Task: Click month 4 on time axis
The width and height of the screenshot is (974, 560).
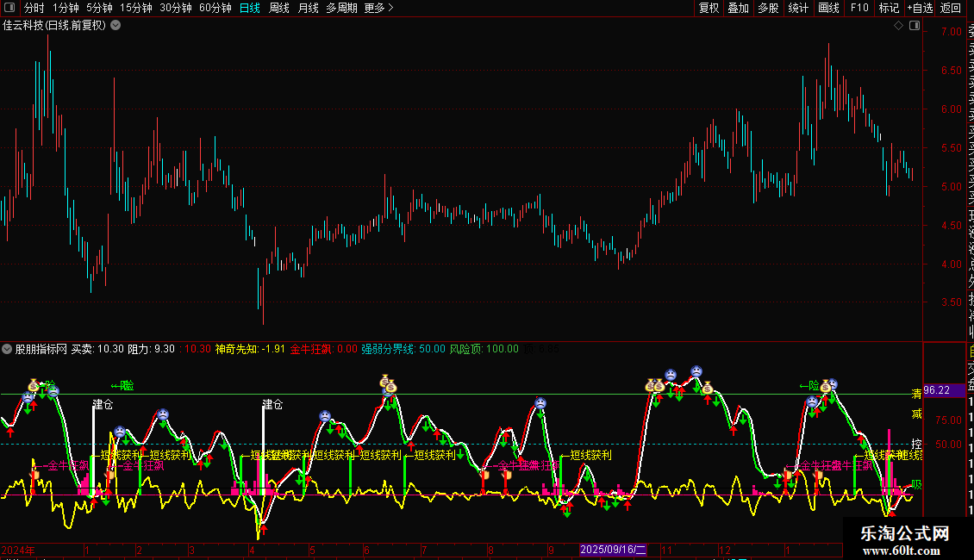Action: point(252,550)
